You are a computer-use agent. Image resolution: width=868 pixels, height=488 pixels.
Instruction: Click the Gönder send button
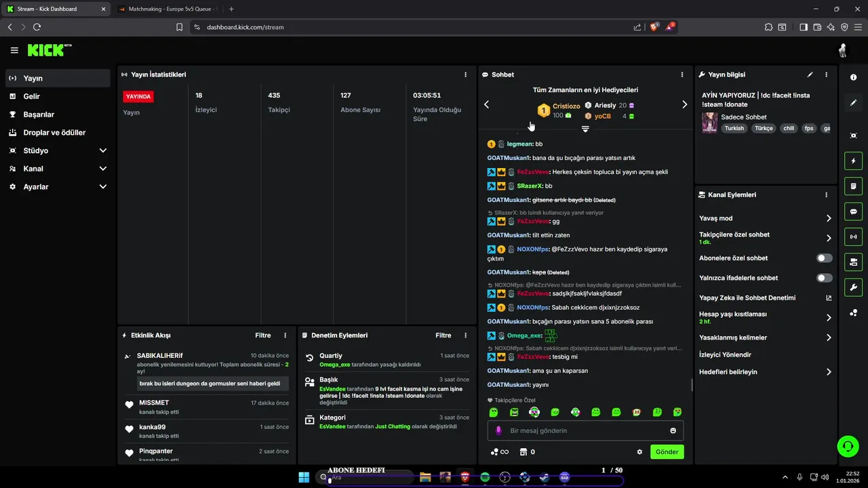pyautogui.click(x=667, y=452)
